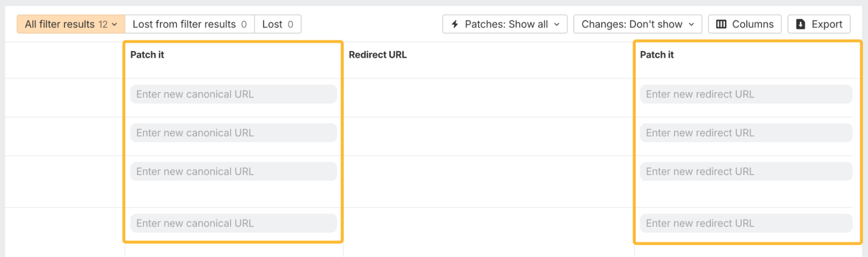The width and height of the screenshot is (868, 257).
Task: Expand the Changes: Don't show dropdown
Action: pyautogui.click(x=691, y=24)
